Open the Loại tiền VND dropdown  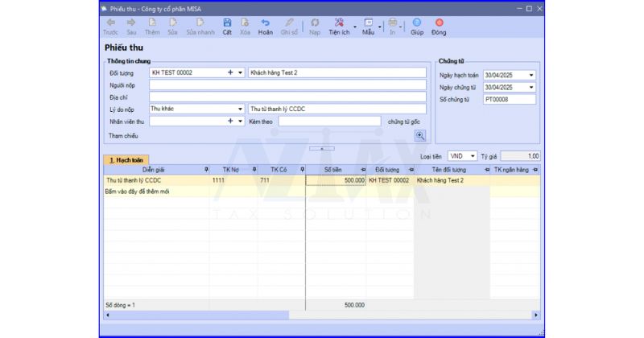point(473,156)
